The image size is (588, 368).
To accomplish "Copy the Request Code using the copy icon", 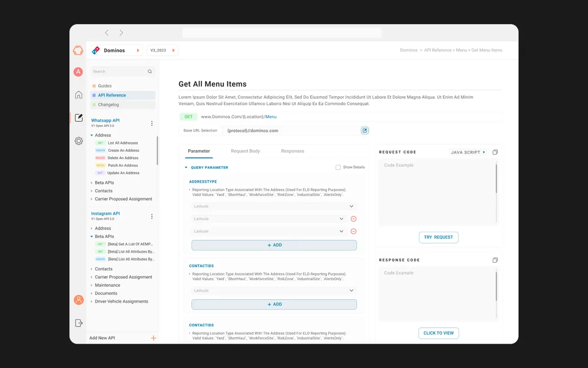I will [x=495, y=152].
